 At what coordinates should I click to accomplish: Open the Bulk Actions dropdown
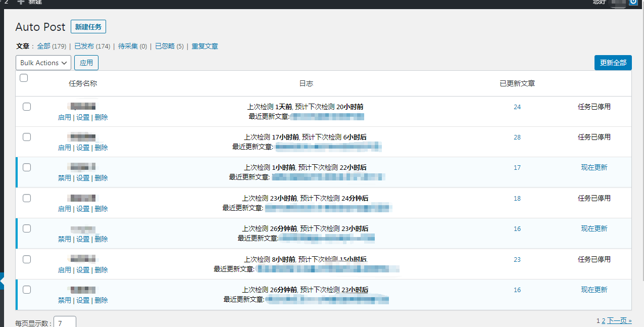click(x=43, y=63)
